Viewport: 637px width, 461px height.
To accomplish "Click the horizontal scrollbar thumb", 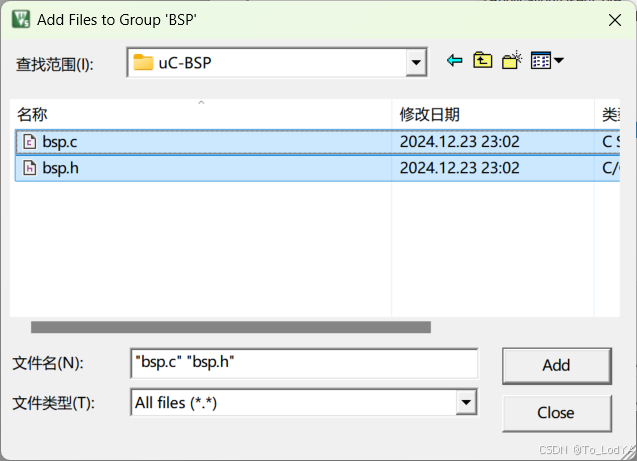I will coord(231,327).
